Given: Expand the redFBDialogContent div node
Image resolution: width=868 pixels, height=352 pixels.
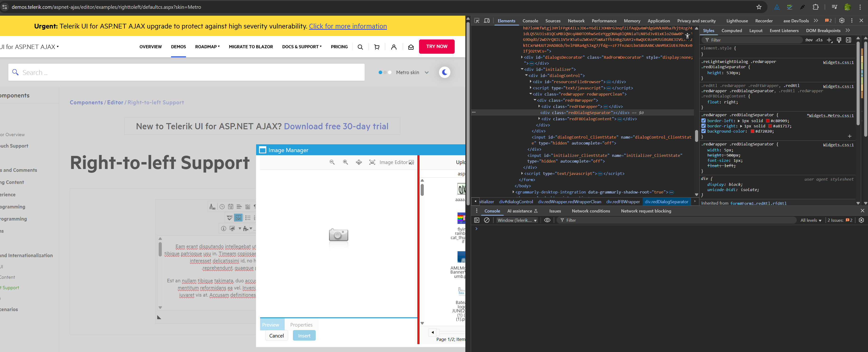Looking at the screenshot, I should (539, 119).
